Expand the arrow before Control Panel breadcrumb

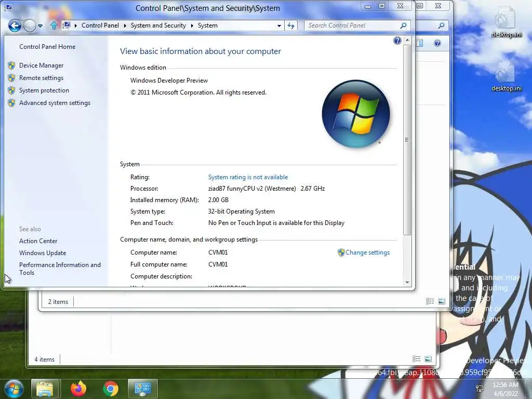coord(76,26)
